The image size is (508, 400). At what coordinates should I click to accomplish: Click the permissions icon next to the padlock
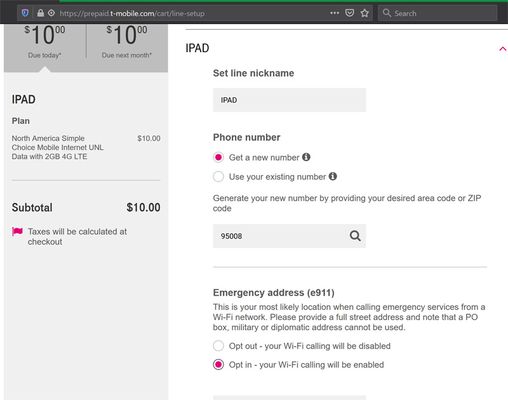[51, 13]
